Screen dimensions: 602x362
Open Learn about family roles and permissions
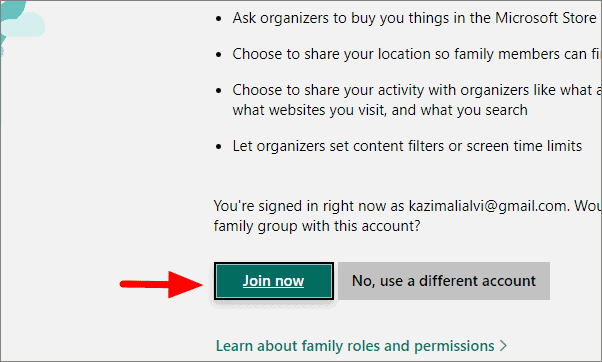coord(355,346)
